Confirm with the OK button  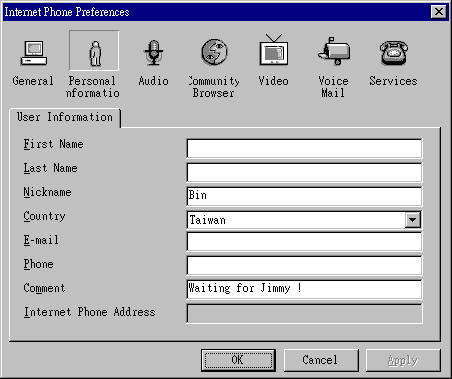238,360
